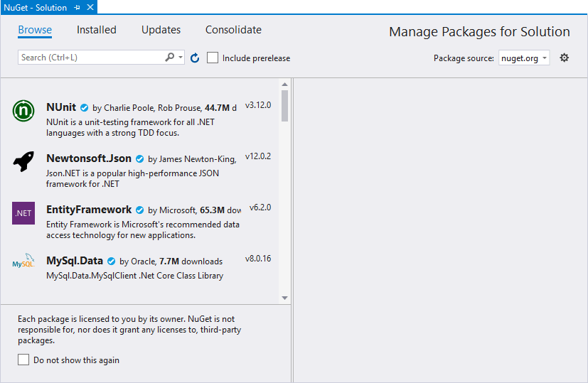Image resolution: width=588 pixels, height=383 pixels.
Task: Open the Updates tab
Action: [161, 30]
